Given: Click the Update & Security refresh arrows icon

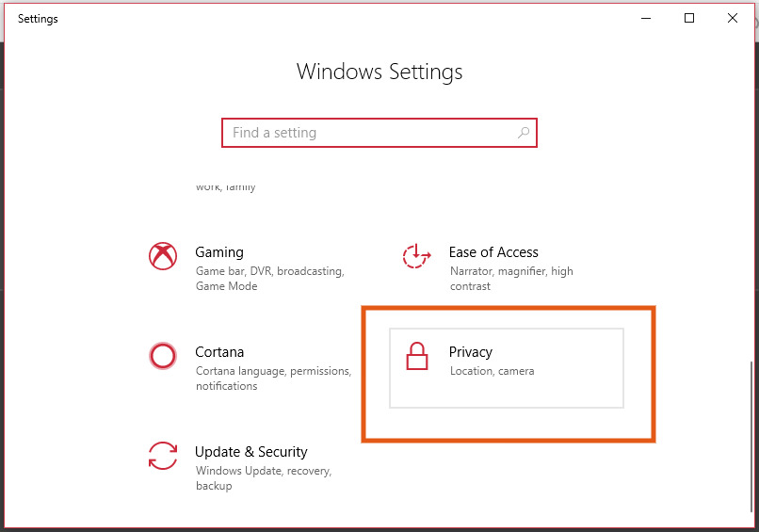Looking at the screenshot, I should pos(163,456).
